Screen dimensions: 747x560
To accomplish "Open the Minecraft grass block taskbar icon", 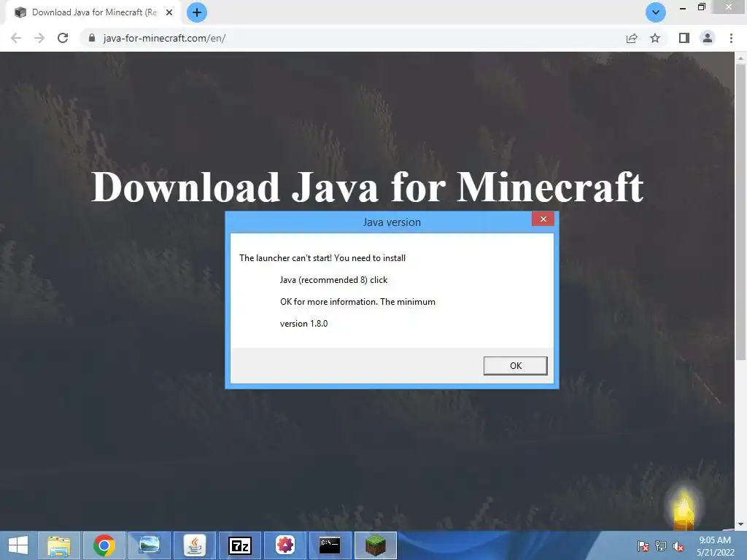I will (376, 545).
